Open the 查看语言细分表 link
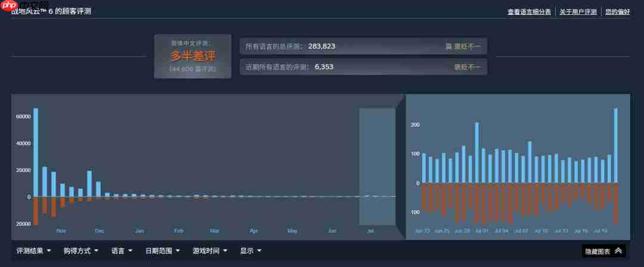 pyautogui.click(x=529, y=13)
